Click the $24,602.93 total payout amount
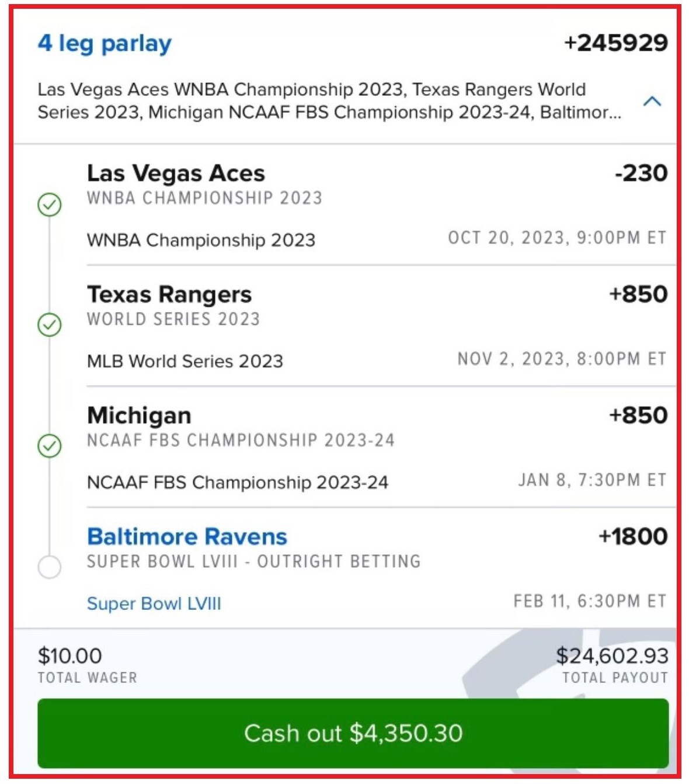Screen dimensions: 689x784 click(x=612, y=655)
